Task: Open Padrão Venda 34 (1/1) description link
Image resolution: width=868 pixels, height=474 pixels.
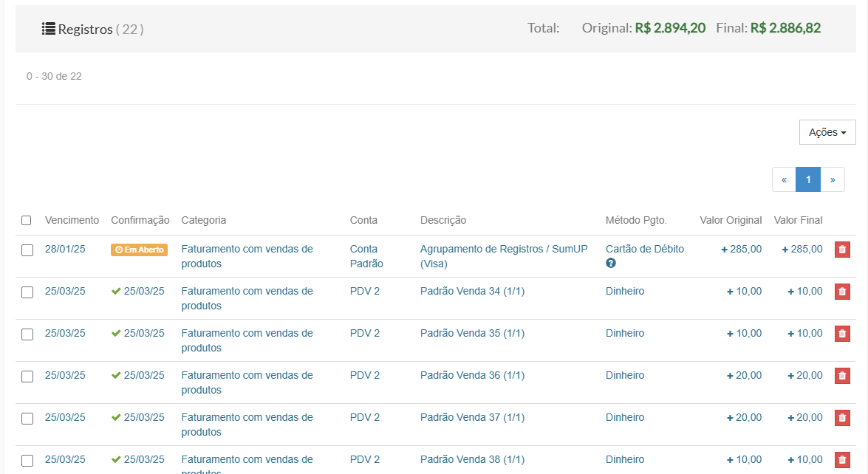Action: pyautogui.click(x=472, y=291)
